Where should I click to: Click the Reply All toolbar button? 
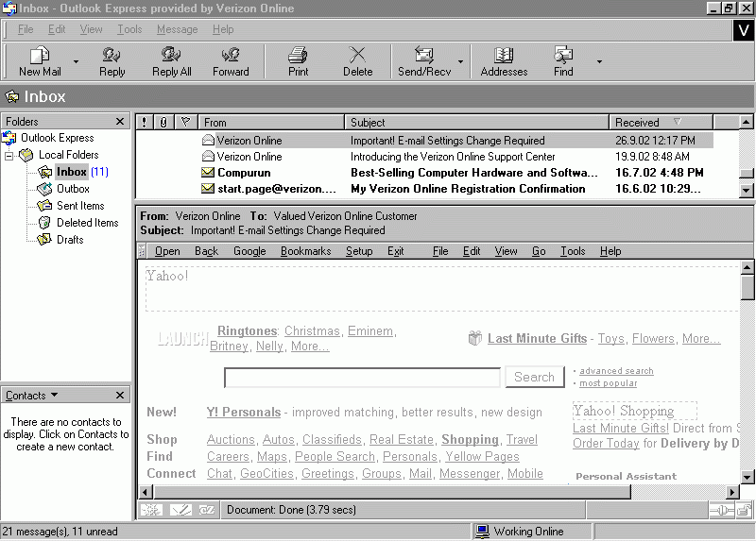tap(172, 61)
